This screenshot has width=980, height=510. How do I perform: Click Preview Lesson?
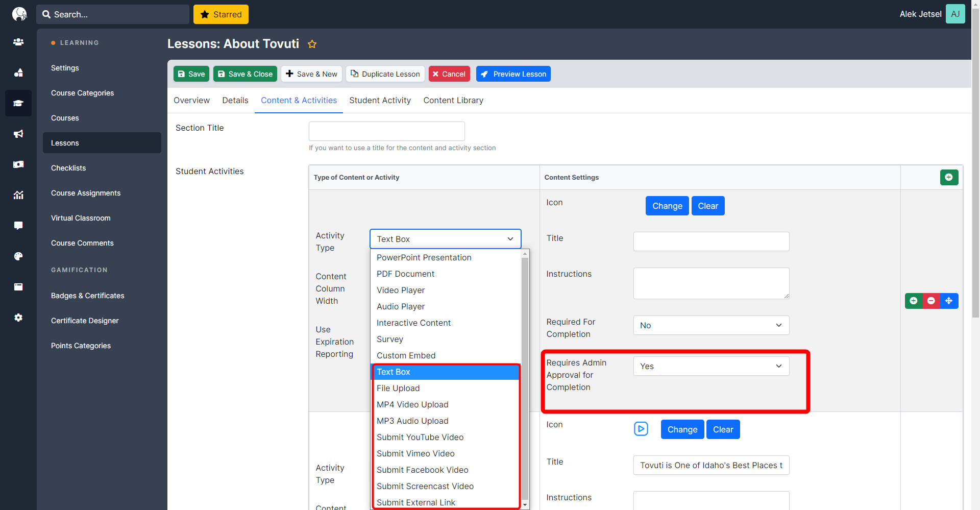[513, 74]
